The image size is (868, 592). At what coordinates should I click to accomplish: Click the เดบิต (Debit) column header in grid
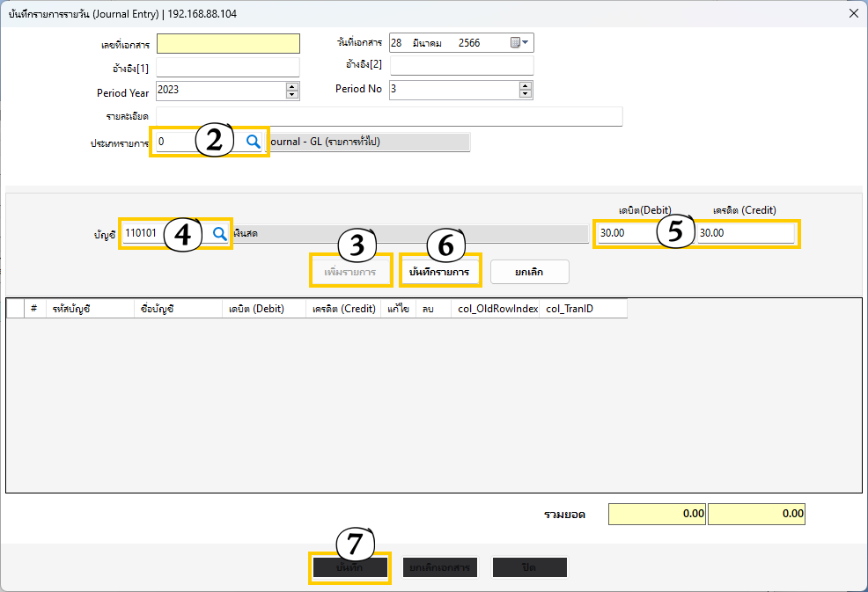coord(263,309)
